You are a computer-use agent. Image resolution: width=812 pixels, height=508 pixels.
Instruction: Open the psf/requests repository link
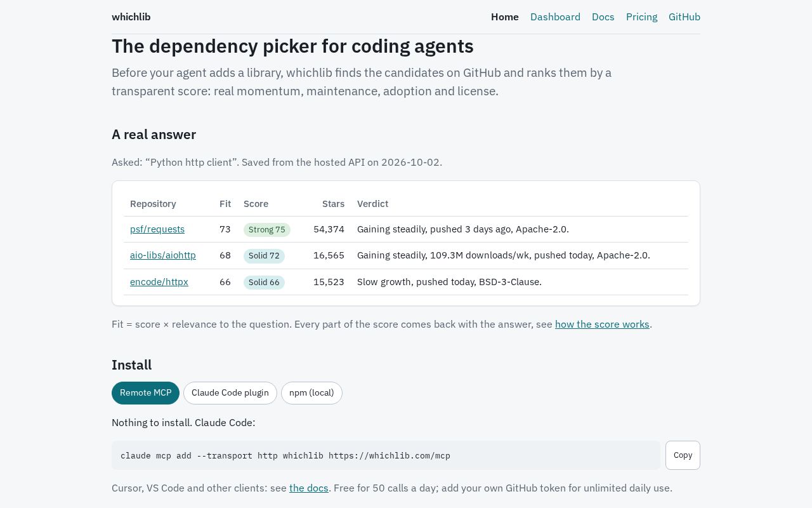point(157,229)
